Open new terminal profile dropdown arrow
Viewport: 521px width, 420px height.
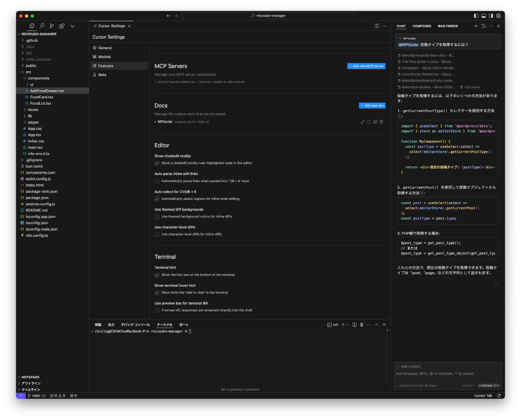348,325
